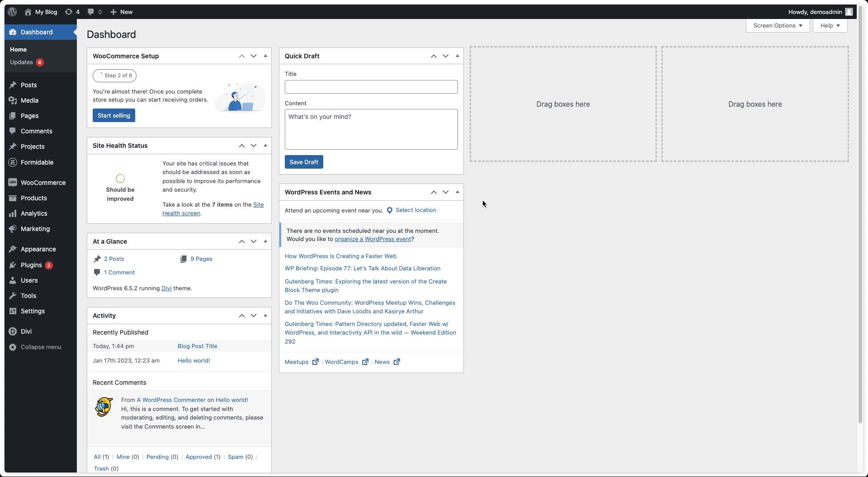Click the Save Draft button
868x477 pixels.
(304, 162)
